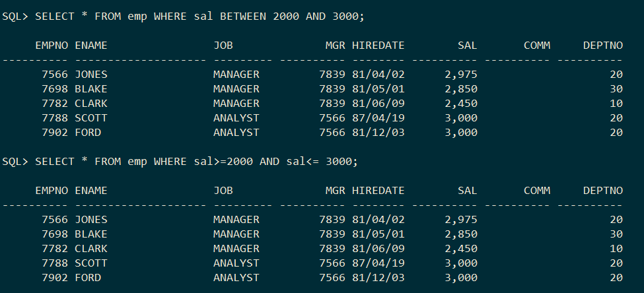
Task: Select FORD in the BETWEEN query results
Action: click(87, 133)
